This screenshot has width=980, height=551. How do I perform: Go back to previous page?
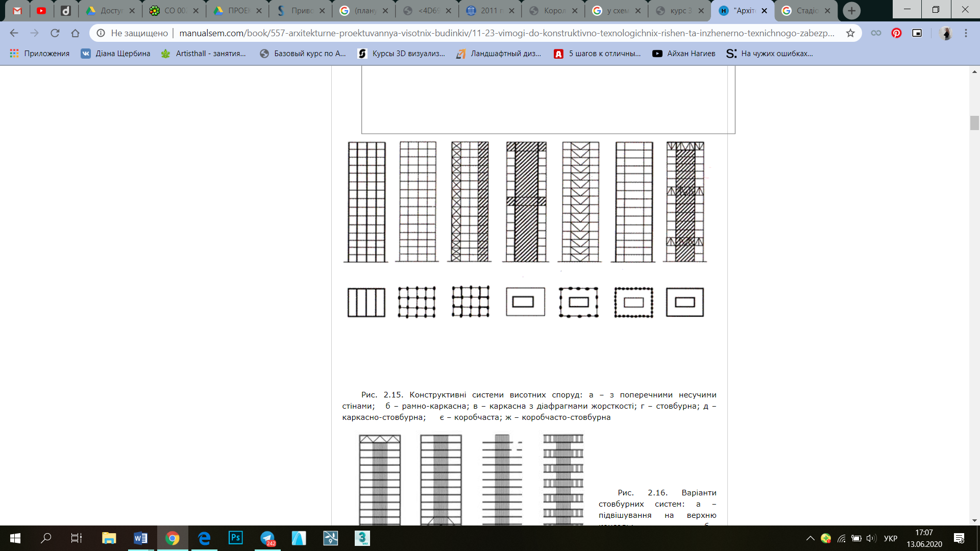pyautogui.click(x=14, y=33)
